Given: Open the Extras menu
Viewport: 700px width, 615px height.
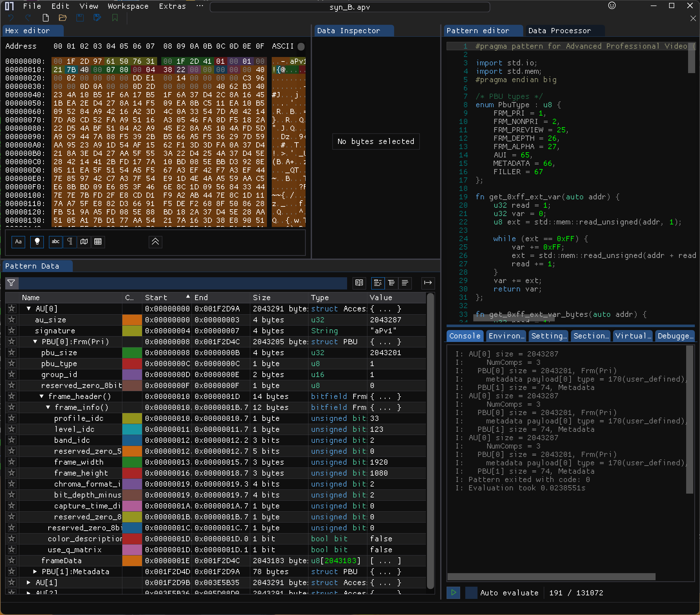Looking at the screenshot, I should (172, 6).
